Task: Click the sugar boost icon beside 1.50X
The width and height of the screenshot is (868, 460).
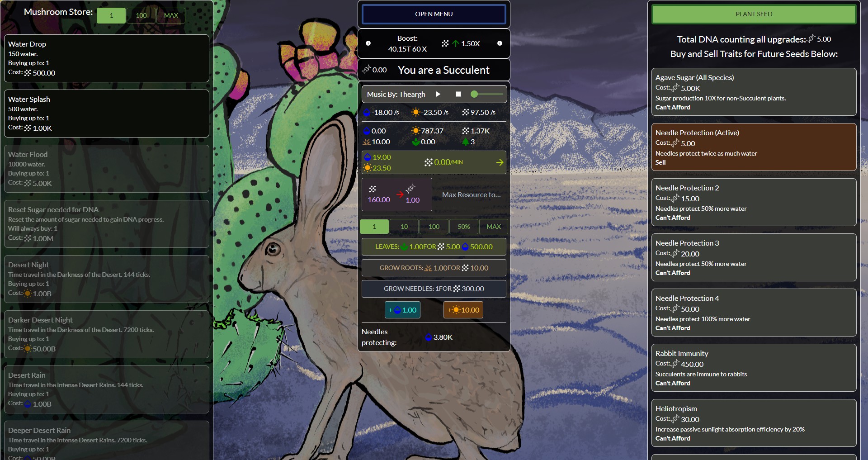Action: [x=445, y=43]
